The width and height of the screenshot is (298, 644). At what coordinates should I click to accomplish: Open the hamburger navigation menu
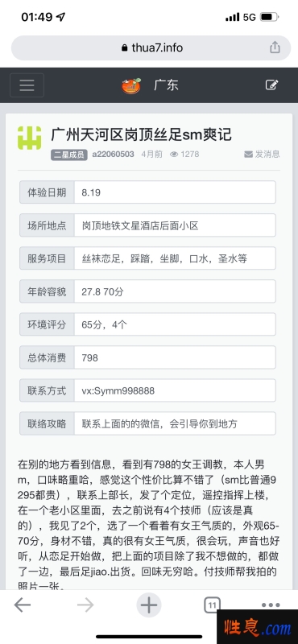click(x=27, y=85)
